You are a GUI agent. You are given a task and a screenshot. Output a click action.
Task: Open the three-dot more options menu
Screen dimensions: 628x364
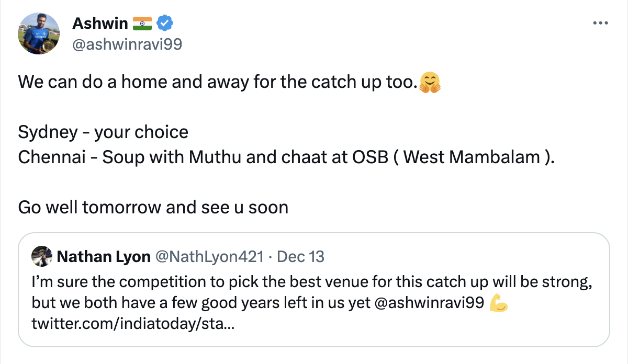pos(600,23)
